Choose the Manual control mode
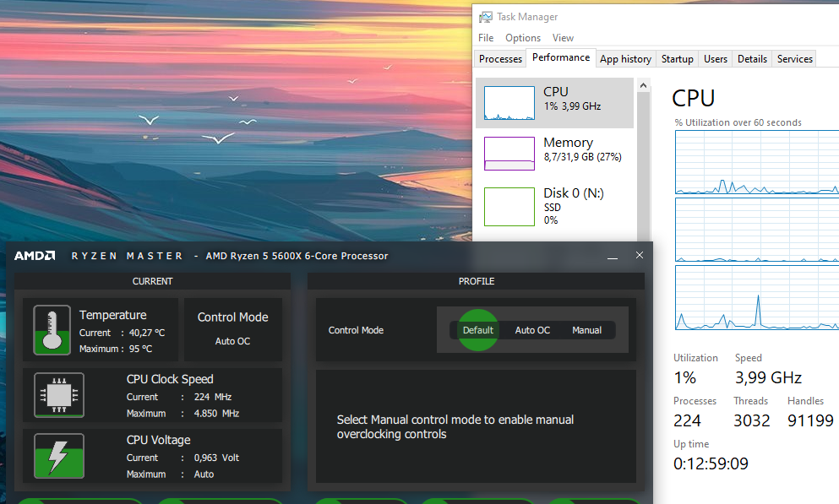This screenshot has width=839, height=504. [x=587, y=330]
